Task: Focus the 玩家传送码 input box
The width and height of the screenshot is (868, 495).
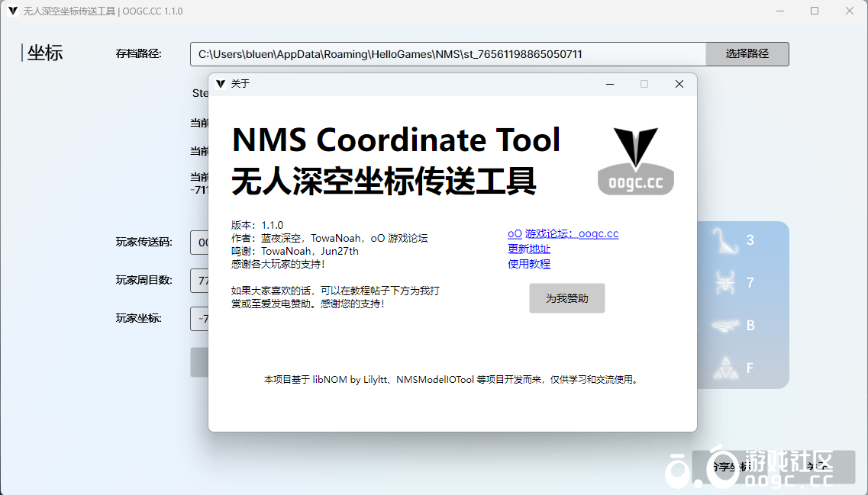Action: coord(200,243)
